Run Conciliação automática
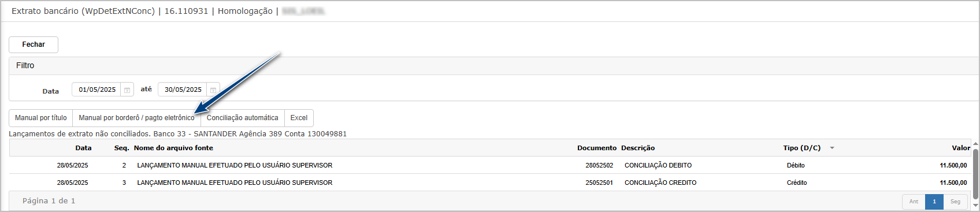This screenshot has width=980, height=212. pyautogui.click(x=243, y=118)
